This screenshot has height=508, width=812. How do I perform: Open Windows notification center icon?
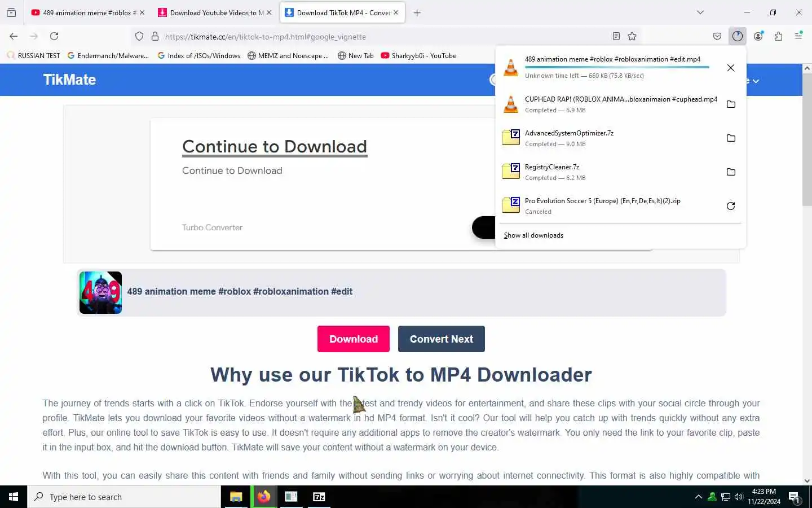point(795,497)
